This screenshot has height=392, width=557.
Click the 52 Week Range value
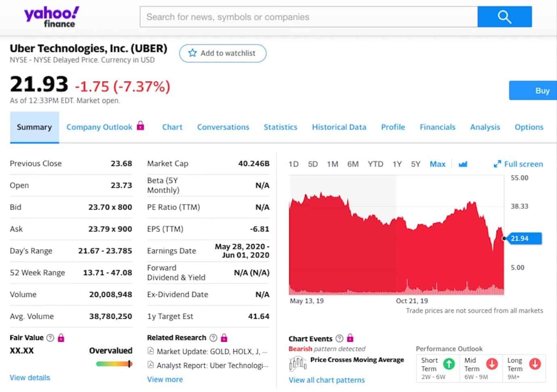click(x=108, y=272)
